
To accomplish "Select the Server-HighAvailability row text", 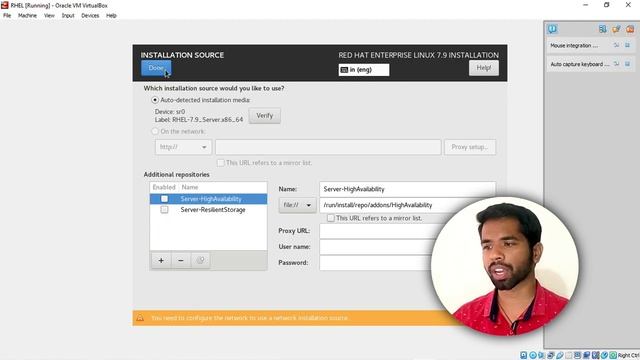I will [x=211, y=199].
